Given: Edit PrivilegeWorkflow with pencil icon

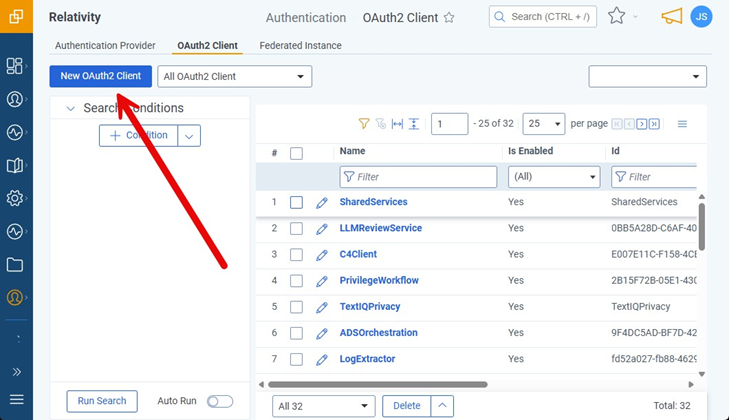Looking at the screenshot, I should [x=322, y=281].
